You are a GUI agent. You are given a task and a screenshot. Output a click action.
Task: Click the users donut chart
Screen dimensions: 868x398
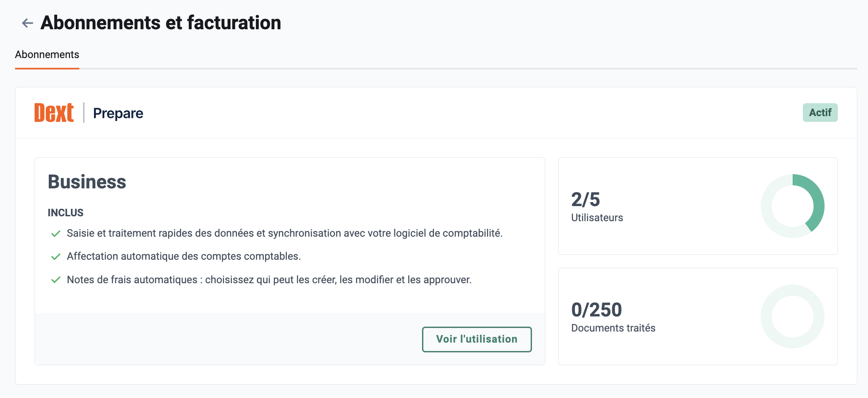792,206
